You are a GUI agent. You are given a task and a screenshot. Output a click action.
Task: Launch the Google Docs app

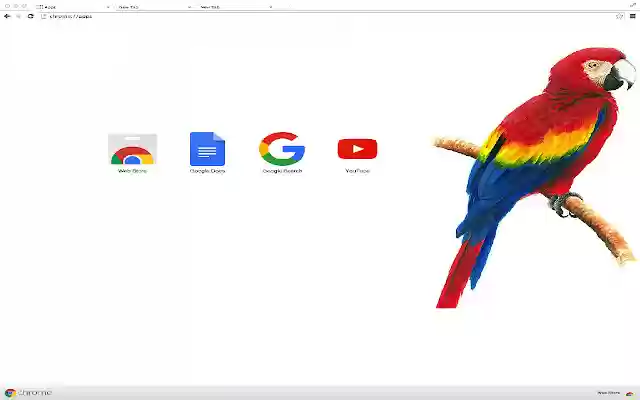point(207,153)
